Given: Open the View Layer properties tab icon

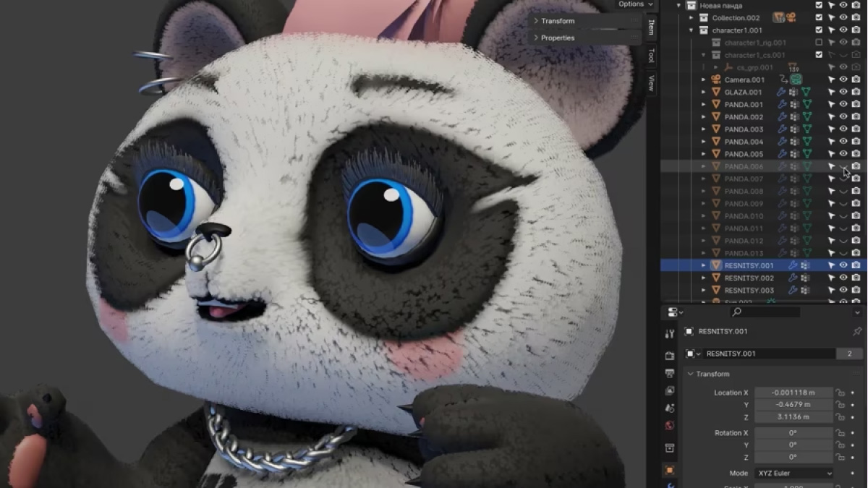Looking at the screenshot, I should (x=670, y=390).
